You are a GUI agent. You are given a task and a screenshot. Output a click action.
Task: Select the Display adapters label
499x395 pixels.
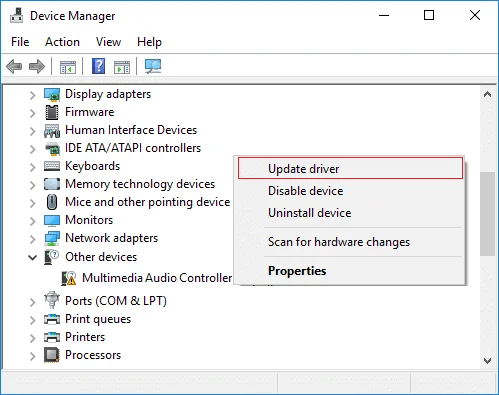[108, 94]
